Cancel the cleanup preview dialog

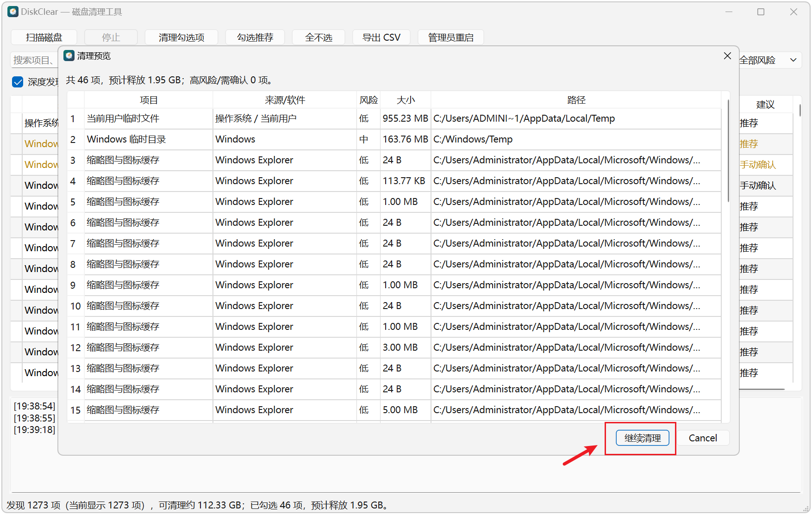point(703,438)
